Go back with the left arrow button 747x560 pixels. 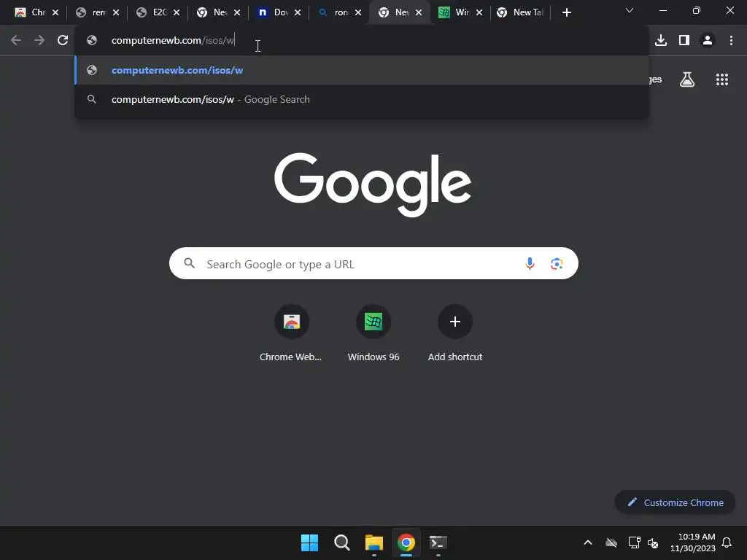pos(16,41)
